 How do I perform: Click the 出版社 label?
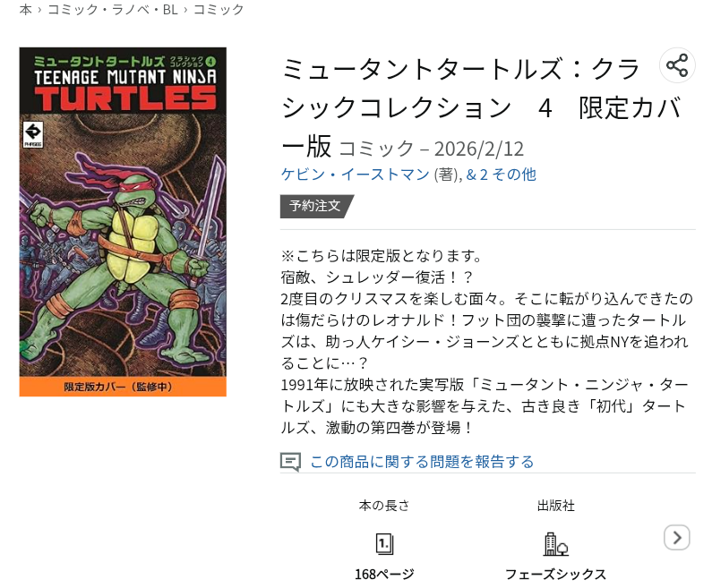point(556,506)
